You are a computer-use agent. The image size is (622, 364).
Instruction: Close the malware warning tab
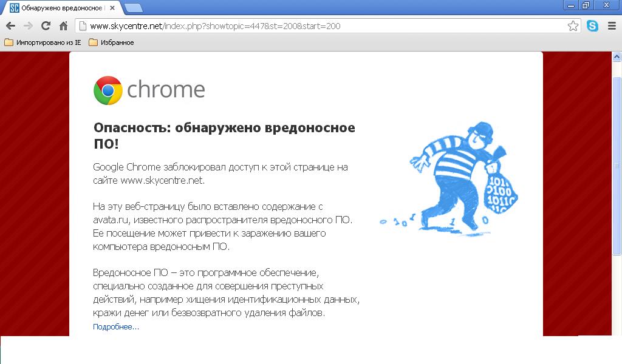pos(112,8)
